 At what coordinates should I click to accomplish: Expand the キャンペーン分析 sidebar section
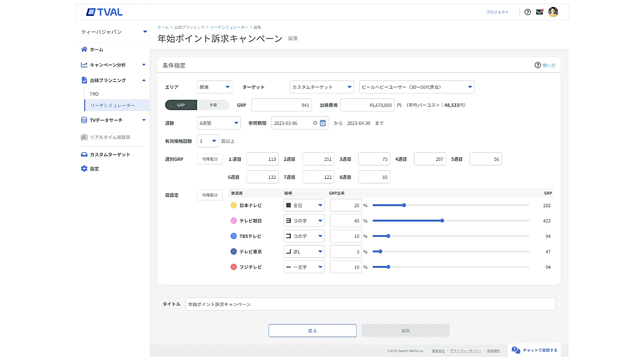pos(144,65)
